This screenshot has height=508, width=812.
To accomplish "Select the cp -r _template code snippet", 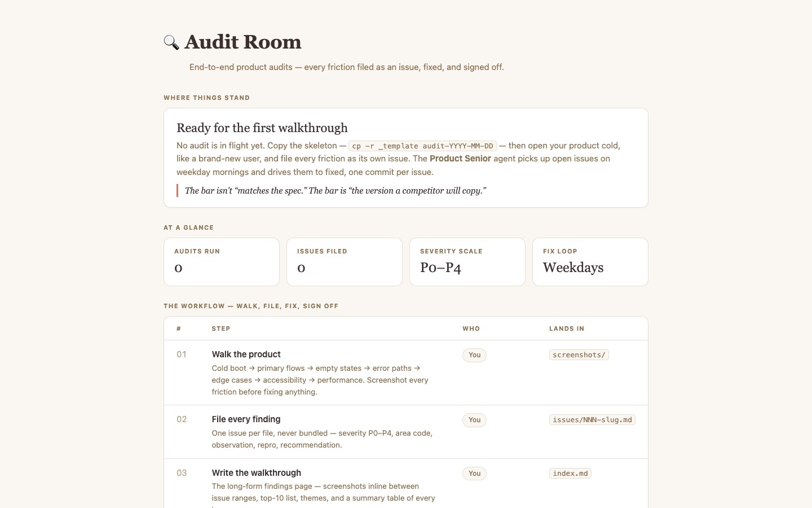I will [422, 146].
